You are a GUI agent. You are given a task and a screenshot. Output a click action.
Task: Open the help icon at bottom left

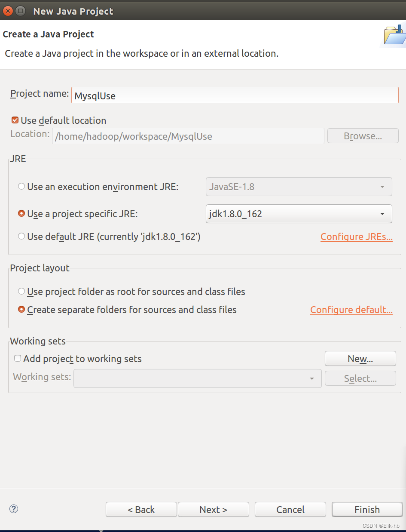pos(13,509)
